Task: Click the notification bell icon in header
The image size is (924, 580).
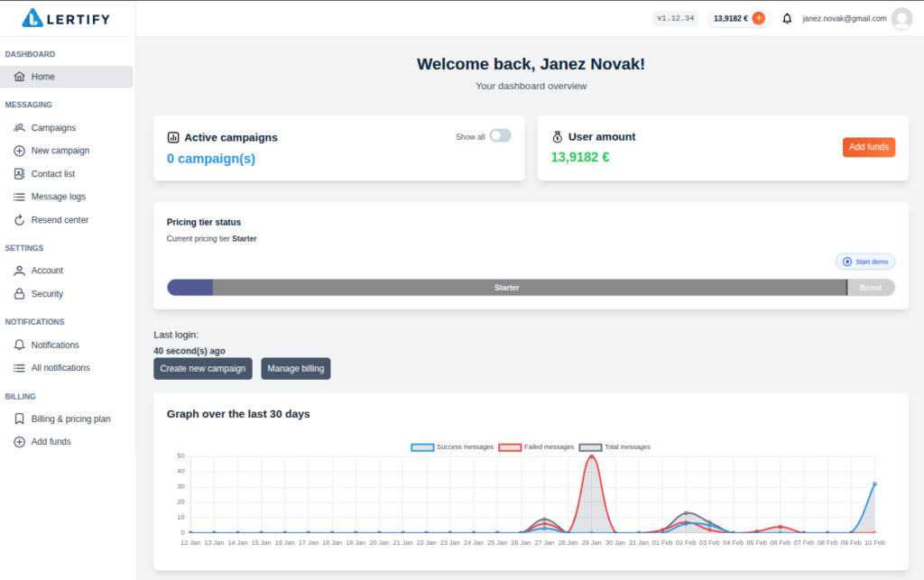Action: click(787, 18)
